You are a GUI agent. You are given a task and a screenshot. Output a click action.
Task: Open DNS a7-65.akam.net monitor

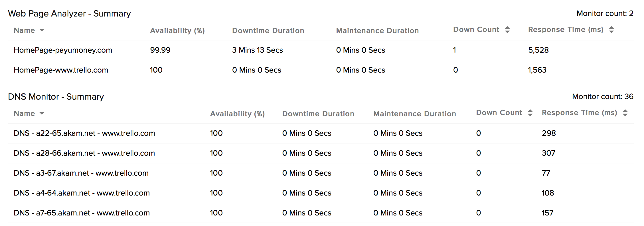[82, 213]
